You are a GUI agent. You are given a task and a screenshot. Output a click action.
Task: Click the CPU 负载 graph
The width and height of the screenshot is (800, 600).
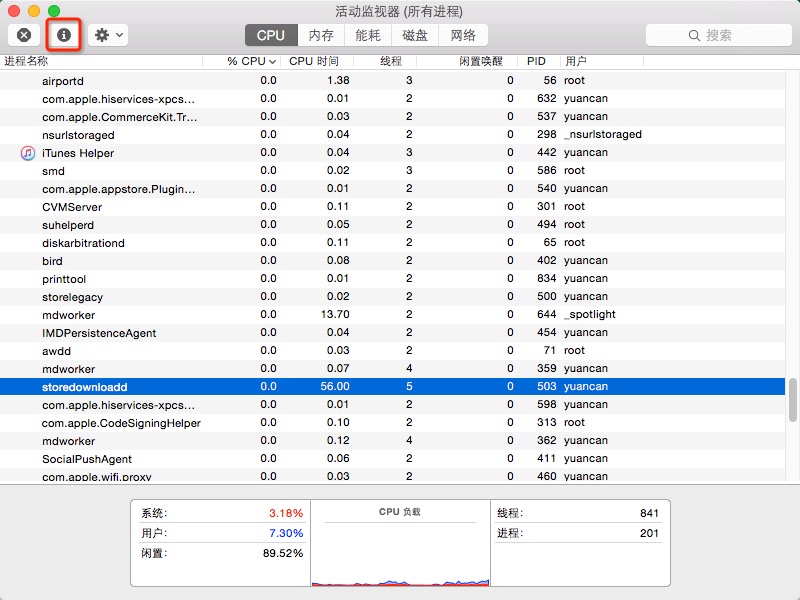click(400, 554)
